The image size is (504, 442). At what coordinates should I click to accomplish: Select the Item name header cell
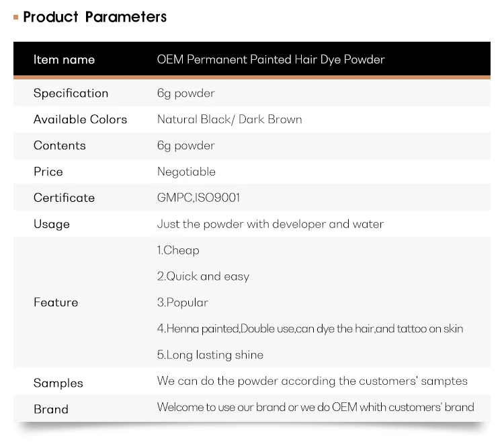[x=64, y=60]
